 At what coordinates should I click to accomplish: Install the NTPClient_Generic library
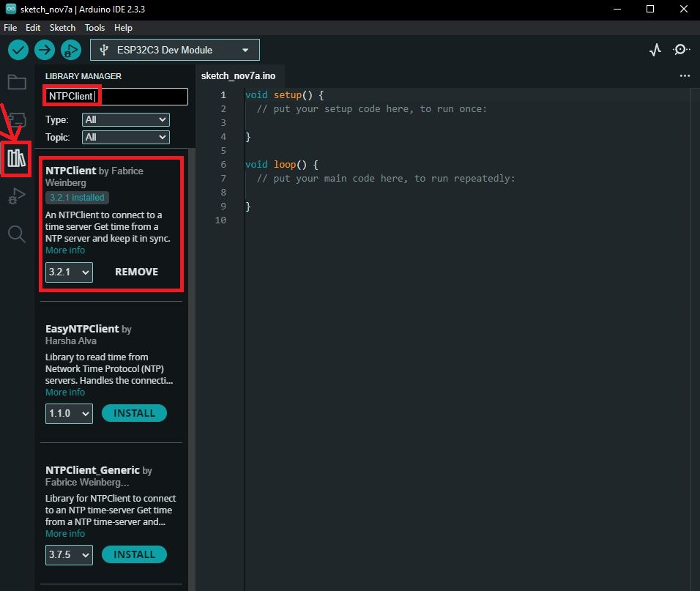point(135,554)
